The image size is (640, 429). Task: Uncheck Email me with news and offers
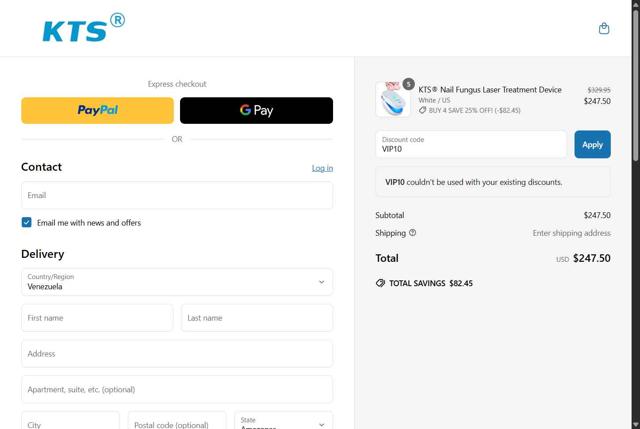pyautogui.click(x=27, y=222)
